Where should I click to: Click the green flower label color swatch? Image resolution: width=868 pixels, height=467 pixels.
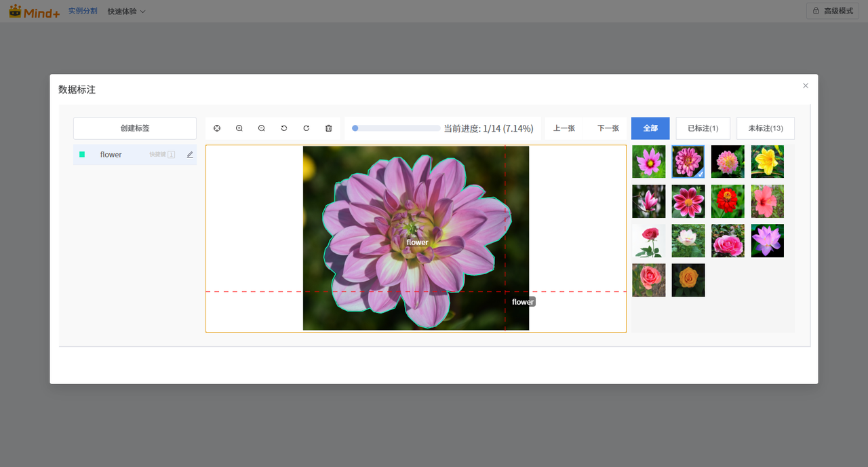pos(82,155)
